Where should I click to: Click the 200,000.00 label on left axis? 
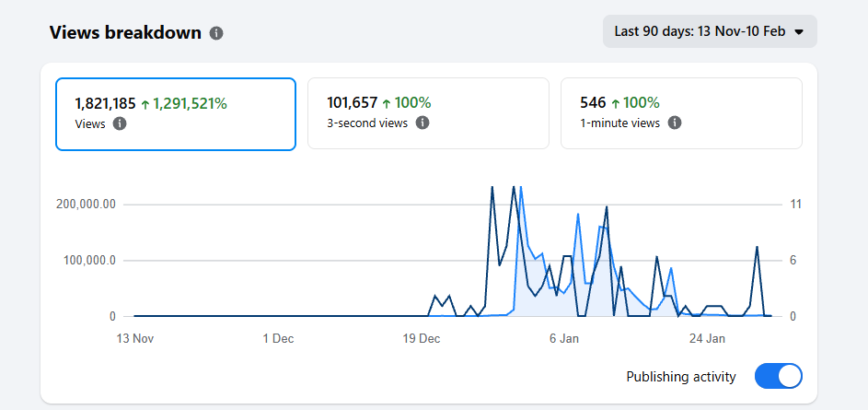(x=86, y=205)
